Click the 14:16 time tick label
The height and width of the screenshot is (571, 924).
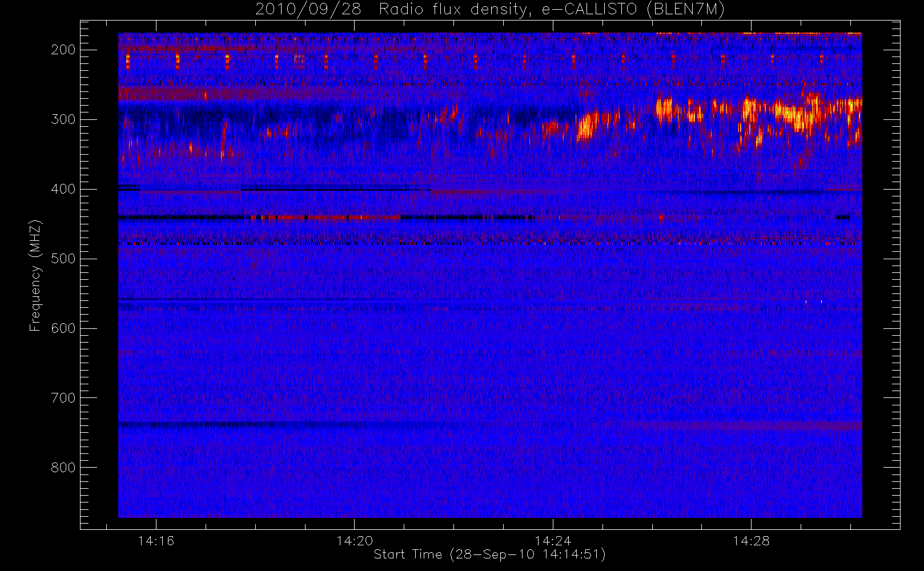[x=156, y=541]
